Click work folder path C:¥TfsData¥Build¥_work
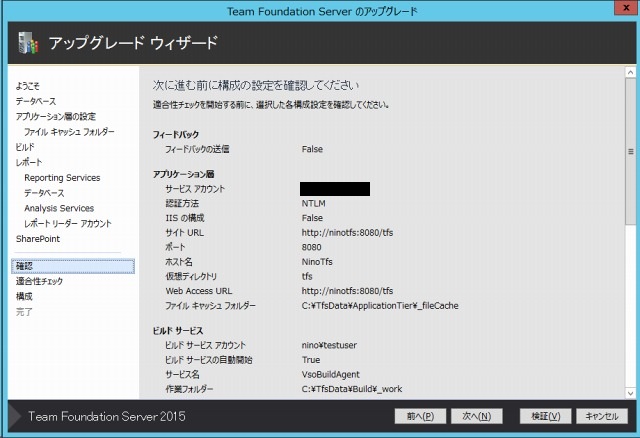This screenshot has width=640, height=438. click(352, 389)
